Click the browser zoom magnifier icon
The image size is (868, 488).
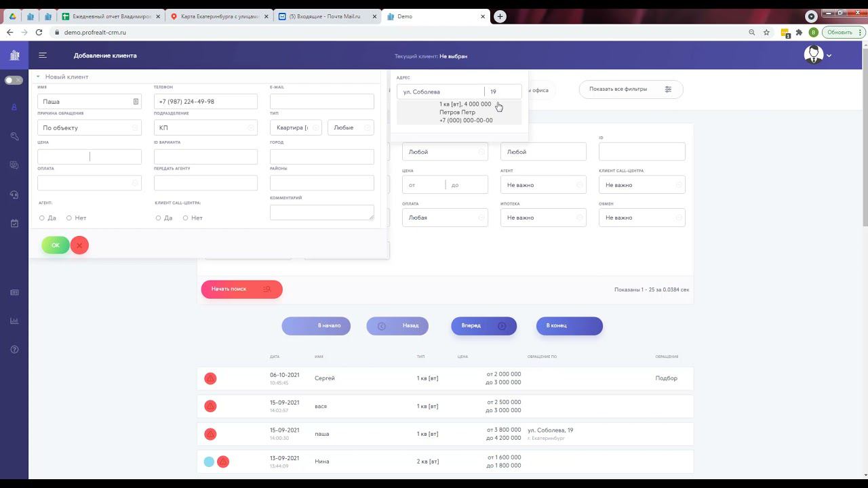751,32
